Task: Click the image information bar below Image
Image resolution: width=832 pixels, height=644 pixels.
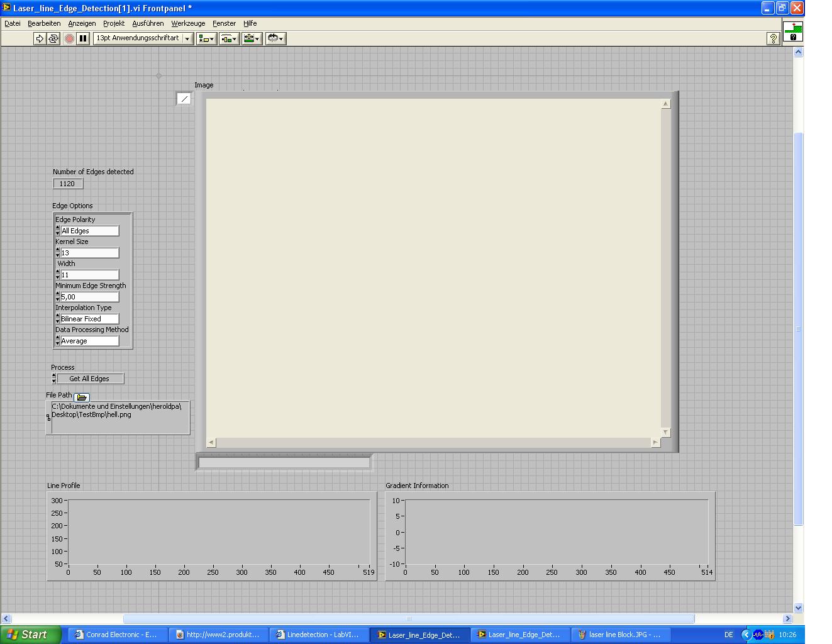Action: pos(284,462)
